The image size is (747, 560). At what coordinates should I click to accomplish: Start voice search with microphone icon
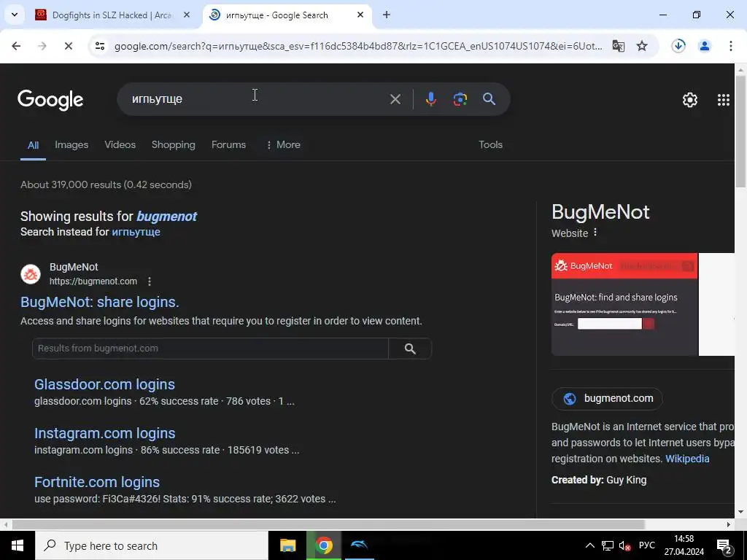pos(430,99)
